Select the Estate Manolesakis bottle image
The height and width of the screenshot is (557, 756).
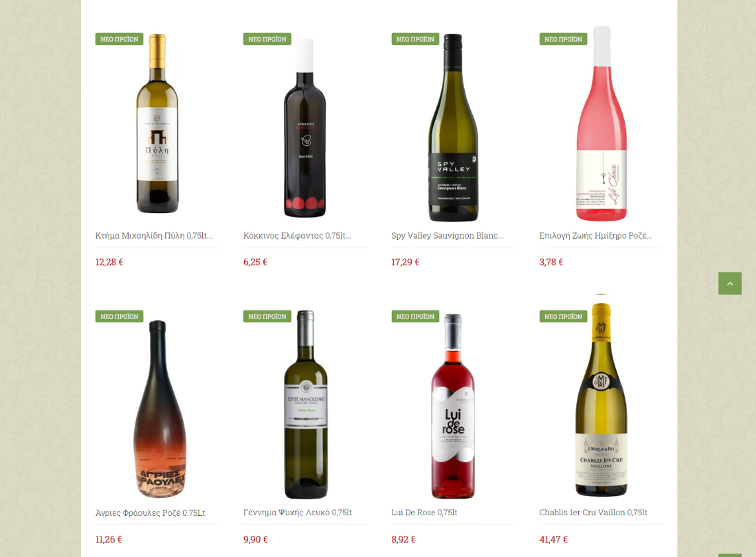point(306,404)
